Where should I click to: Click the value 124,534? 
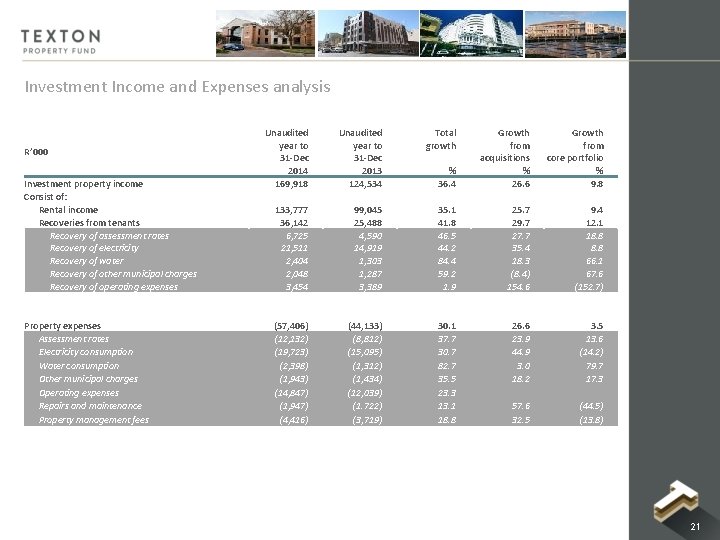click(x=365, y=184)
